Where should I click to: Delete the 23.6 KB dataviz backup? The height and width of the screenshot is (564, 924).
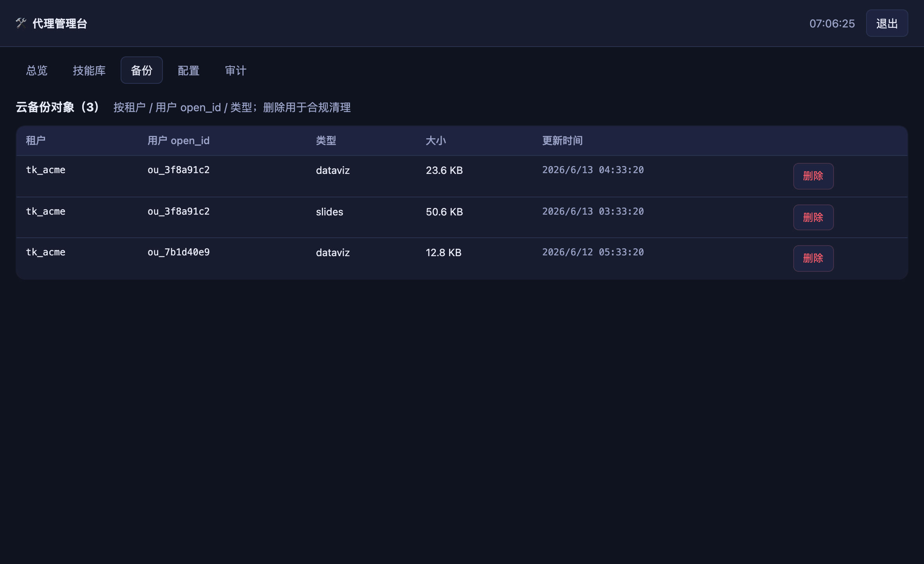(813, 176)
